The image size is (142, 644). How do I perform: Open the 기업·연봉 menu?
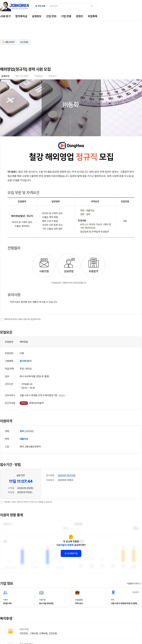66,16
